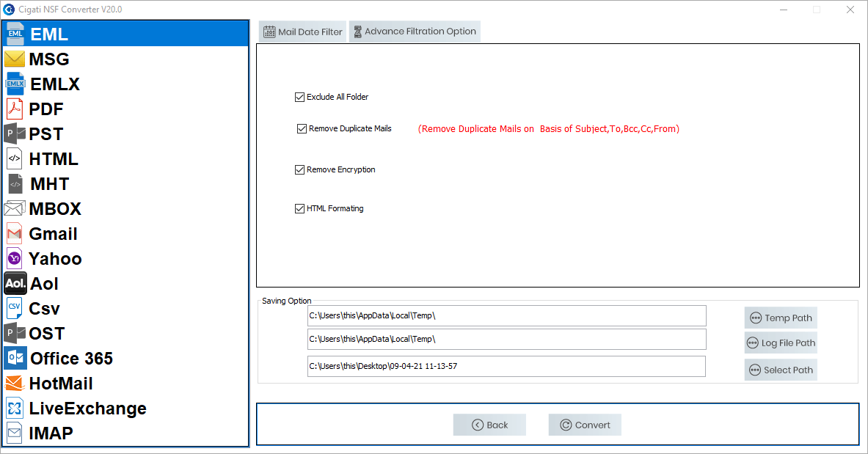Choose the LiveExchange icon
Screen dimensions: 868x454
click(15, 408)
